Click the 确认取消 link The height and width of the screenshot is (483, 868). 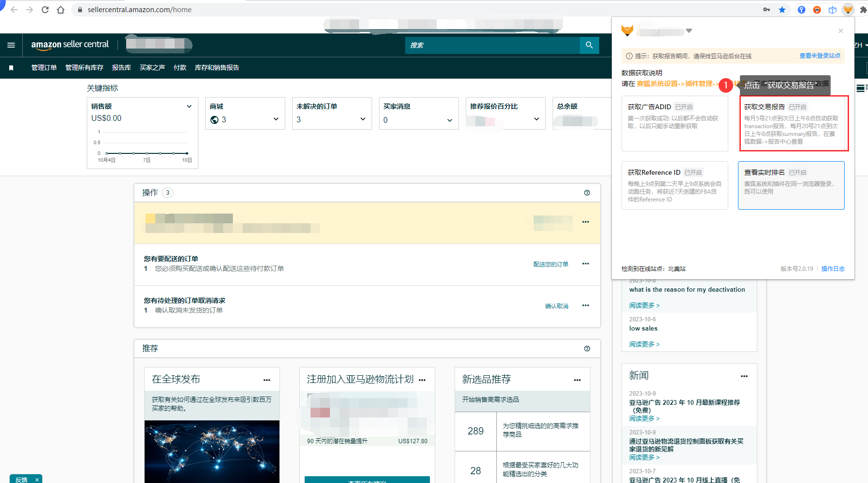click(x=557, y=306)
